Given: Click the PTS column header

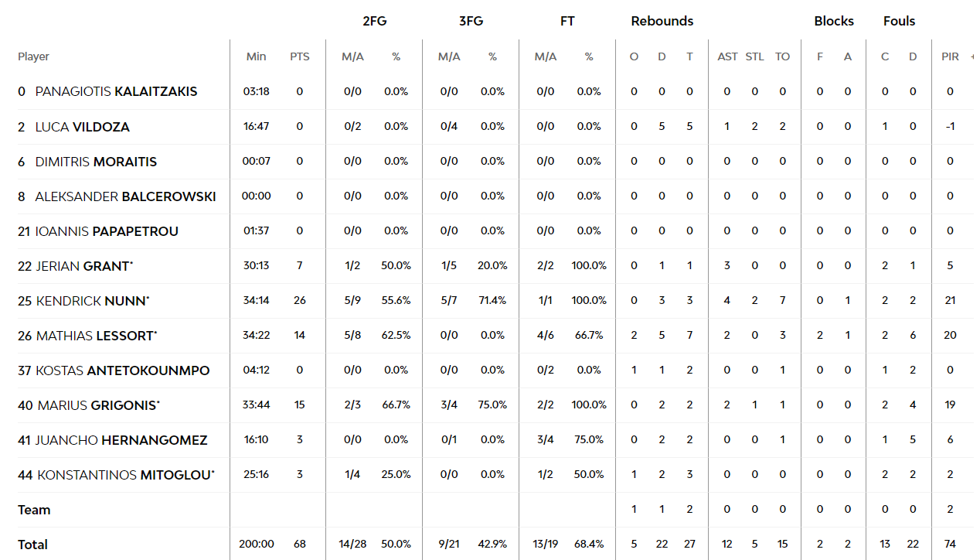Looking at the screenshot, I should [x=300, y=56].
